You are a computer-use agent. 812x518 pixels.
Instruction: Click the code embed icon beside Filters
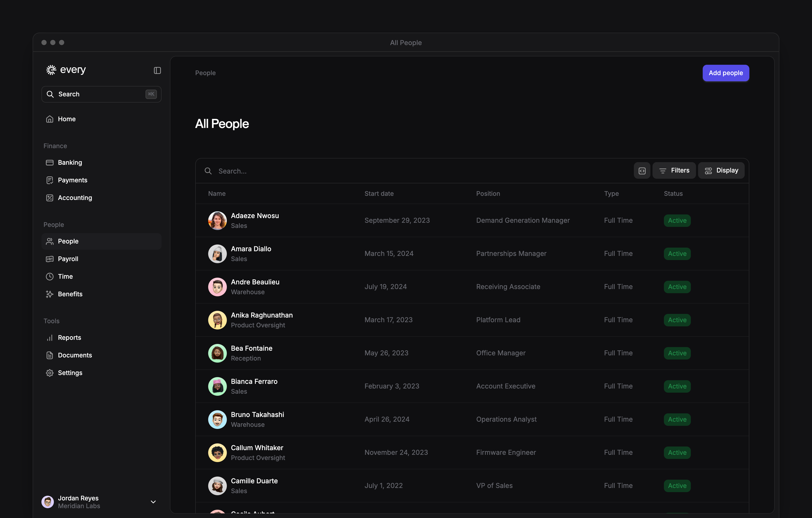click(x=642, y=171)
